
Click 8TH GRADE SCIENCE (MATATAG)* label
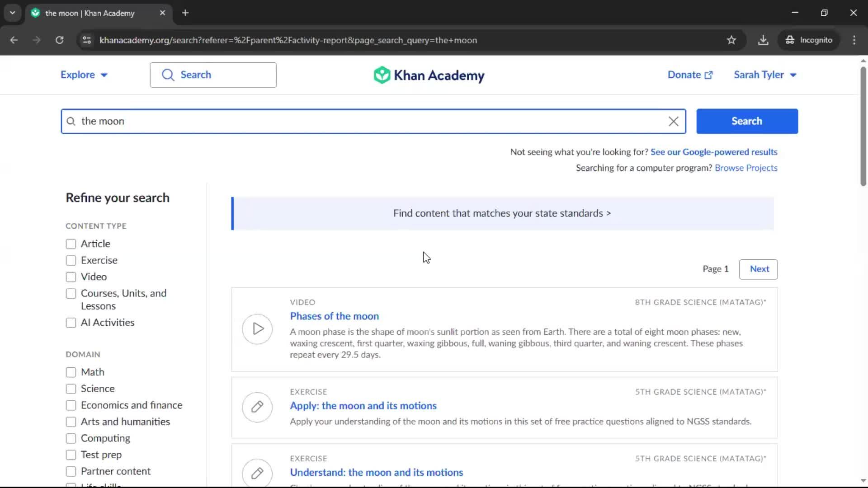(700, 302)
